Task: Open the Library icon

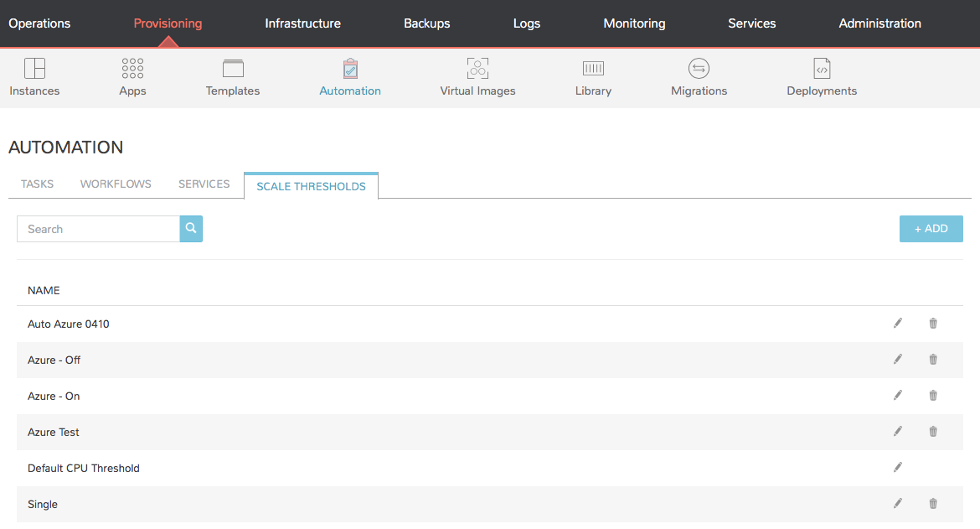Action: [593, 68]
